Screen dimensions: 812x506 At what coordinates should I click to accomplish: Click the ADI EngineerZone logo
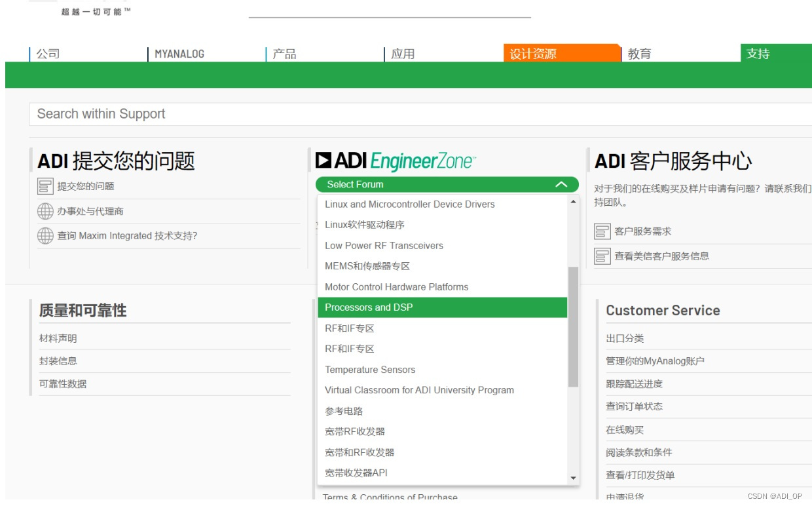coord(396,161)
